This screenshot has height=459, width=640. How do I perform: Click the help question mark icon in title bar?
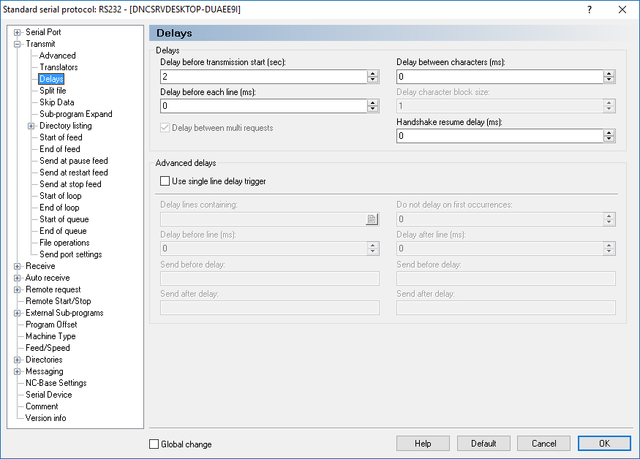click(x=589, y=9)
